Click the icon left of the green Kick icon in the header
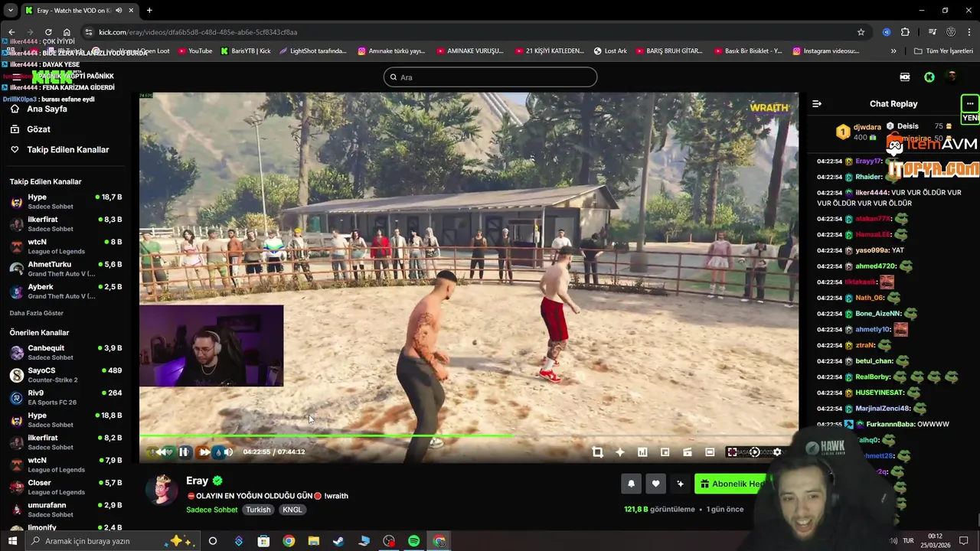This screenshot has height=551, width=980. click(905, 77)
